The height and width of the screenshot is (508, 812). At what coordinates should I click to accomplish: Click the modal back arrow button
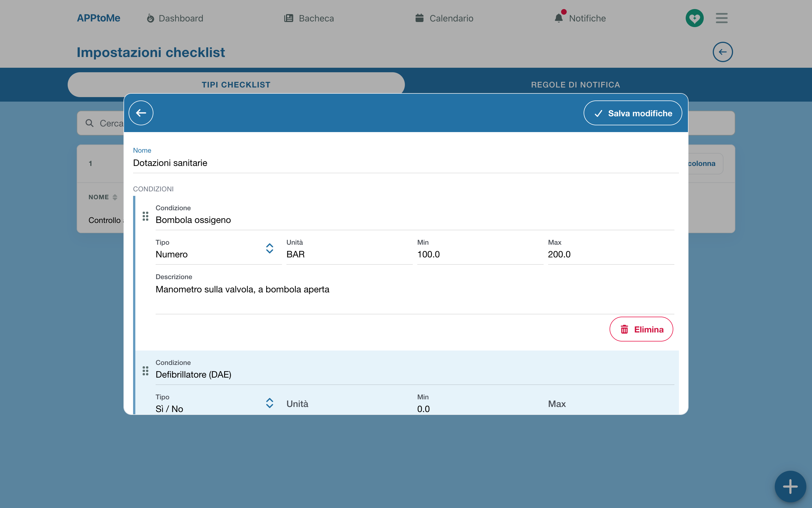141,113
